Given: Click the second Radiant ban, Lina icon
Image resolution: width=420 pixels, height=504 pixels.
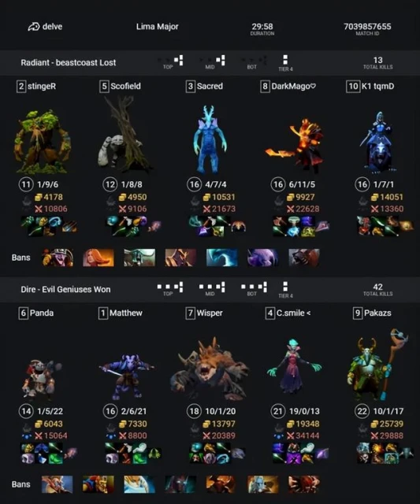Looking at the screenshot, I should click(x=98, y=258).
